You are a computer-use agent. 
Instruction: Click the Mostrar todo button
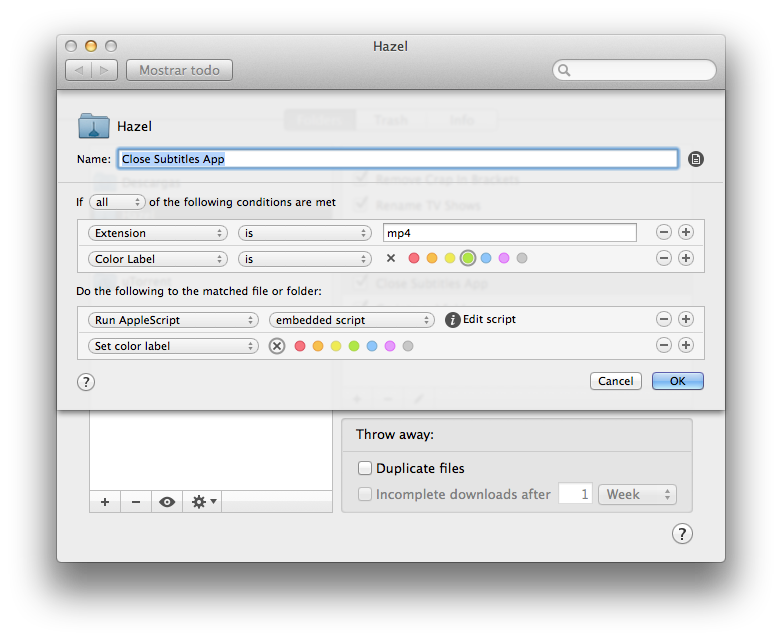click(180, 70)
